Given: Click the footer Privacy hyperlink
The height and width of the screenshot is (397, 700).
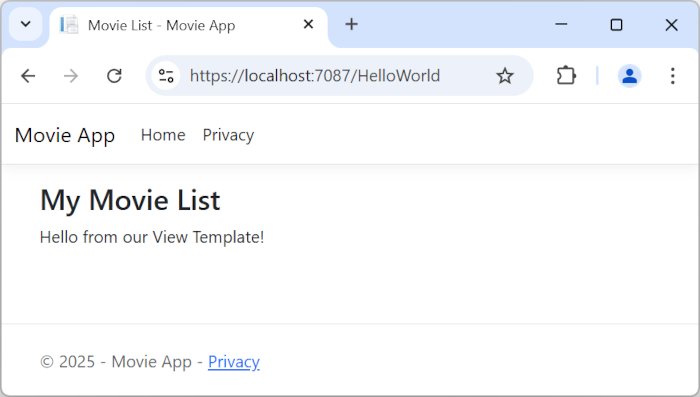Looking at the screenshot, I should click(x=234, y=362).
